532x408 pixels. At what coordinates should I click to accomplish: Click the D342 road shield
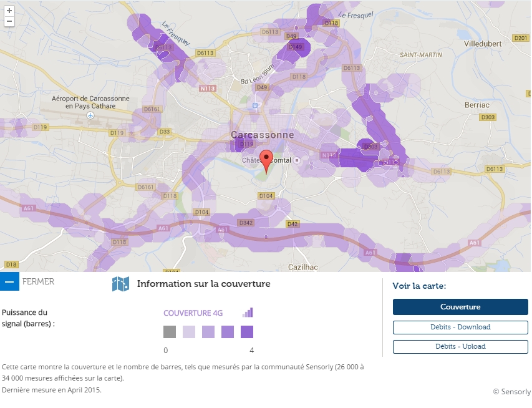click(x=246, y=223)
